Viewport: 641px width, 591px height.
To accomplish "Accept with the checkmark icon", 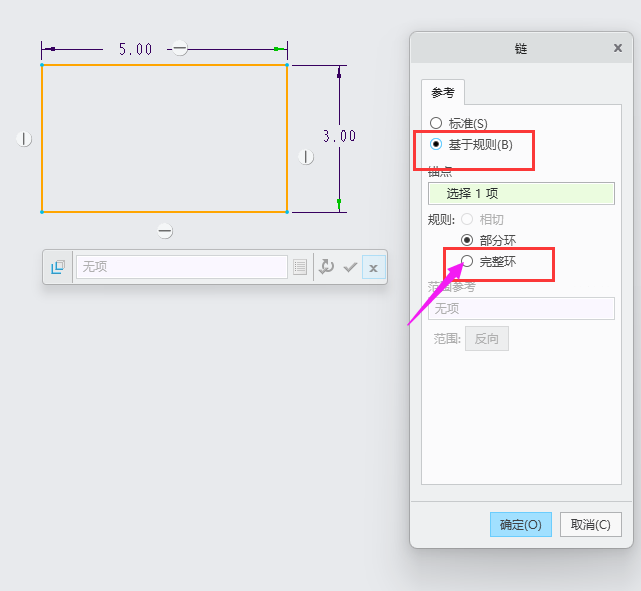I will coord(350,267).
